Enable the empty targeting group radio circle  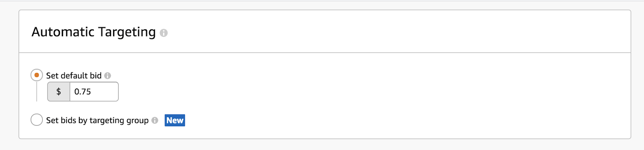[x=37, y=120]
